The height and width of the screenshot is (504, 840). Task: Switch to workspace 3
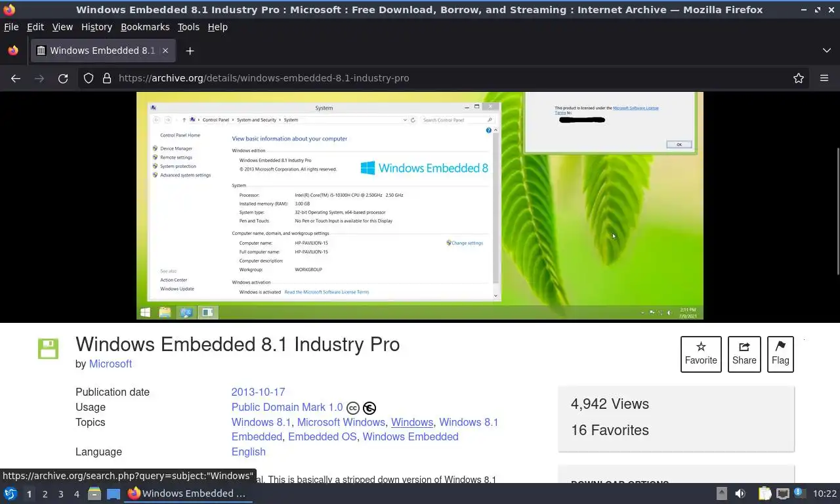click(x=60, y=493)
